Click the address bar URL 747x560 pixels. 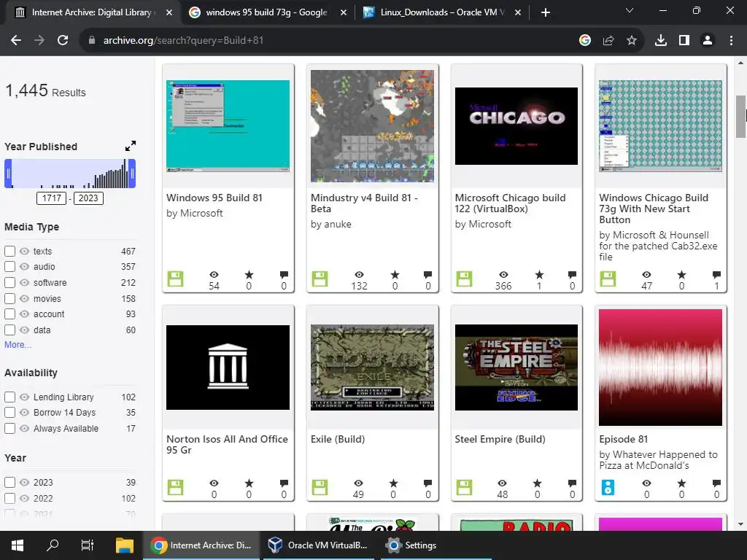pos(183,41)
